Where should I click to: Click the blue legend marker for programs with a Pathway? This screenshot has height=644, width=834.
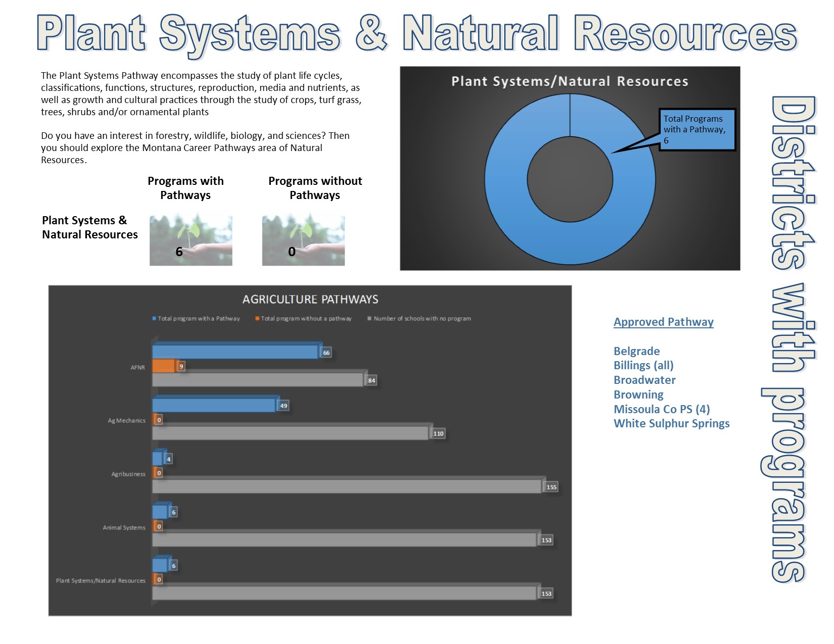(x=154, y=319)
